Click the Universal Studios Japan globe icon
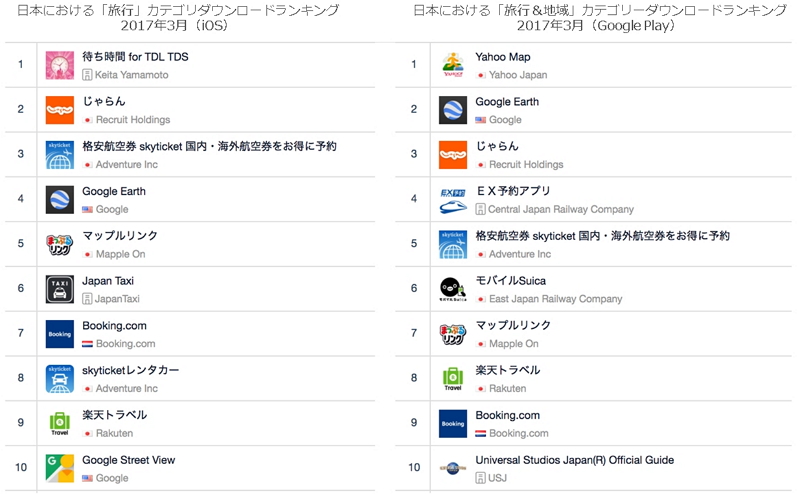The height and width of the screenshot is (494, 800). (453, 468)
